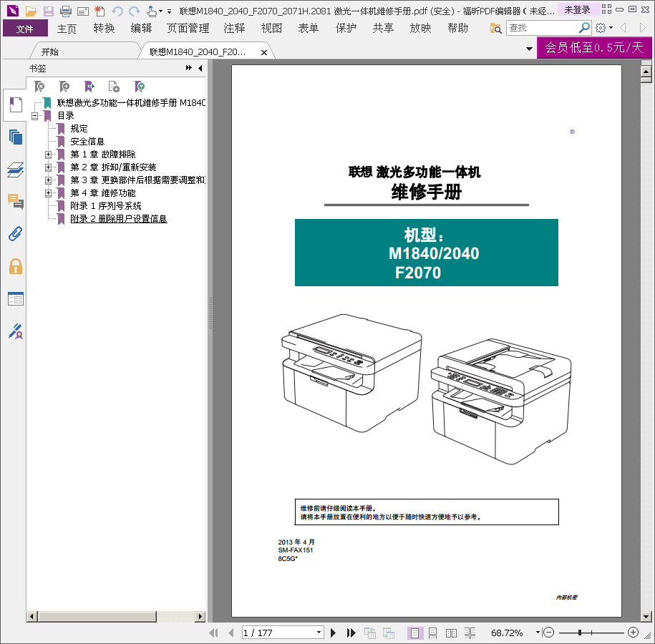Switch to the 主页 ribbon tab

pos(67,29)
